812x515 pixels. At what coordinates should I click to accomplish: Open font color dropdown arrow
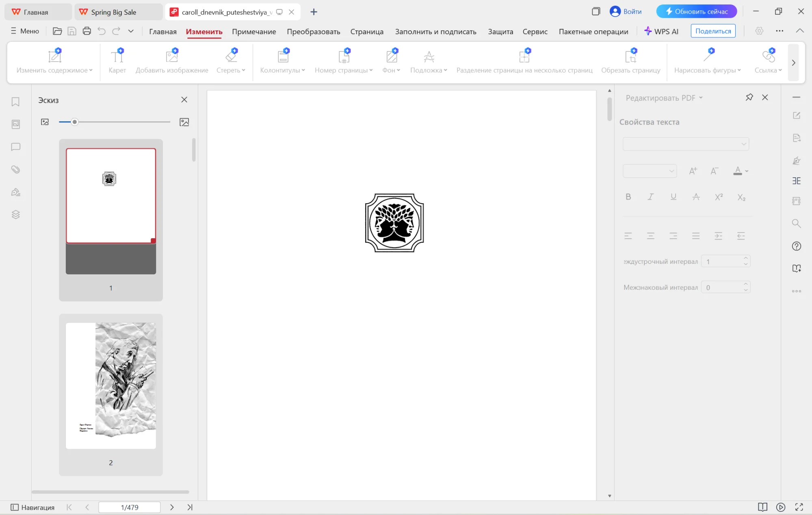[x=747, y=171]
